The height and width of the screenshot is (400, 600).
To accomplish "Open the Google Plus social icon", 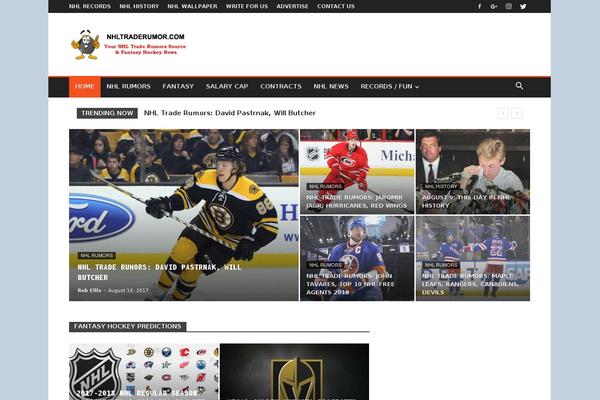I will point(494,7).
